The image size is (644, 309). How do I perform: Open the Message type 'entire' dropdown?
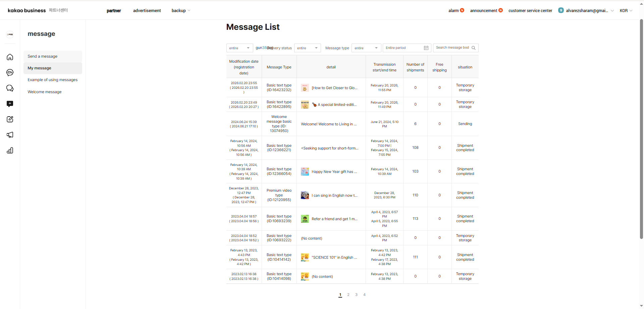pyautogui.click(x=366, y=48)
